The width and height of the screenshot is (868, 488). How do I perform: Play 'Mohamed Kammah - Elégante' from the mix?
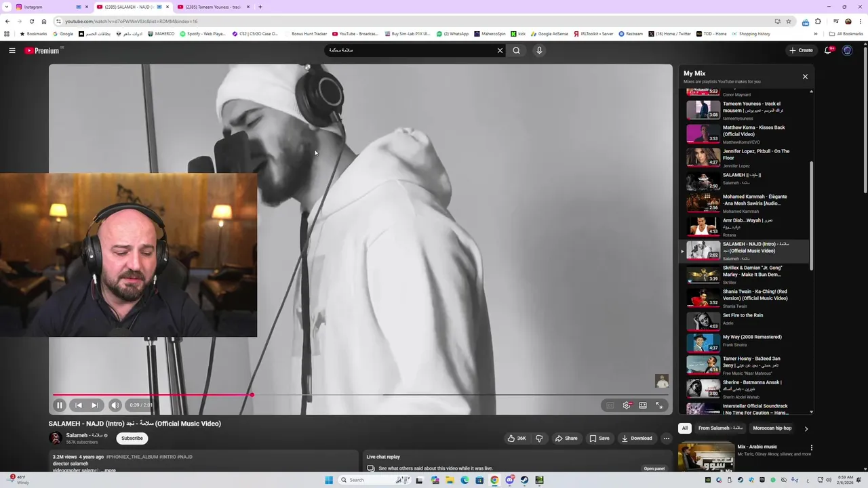(x=745, y=203)
